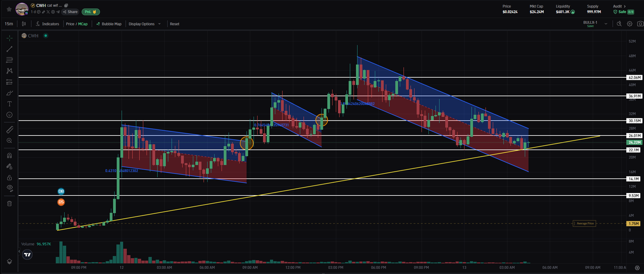Click the 1.75M average price tag
Image resolution: width=644 pixels, height=274 pixels.
[x=633, y=223]
